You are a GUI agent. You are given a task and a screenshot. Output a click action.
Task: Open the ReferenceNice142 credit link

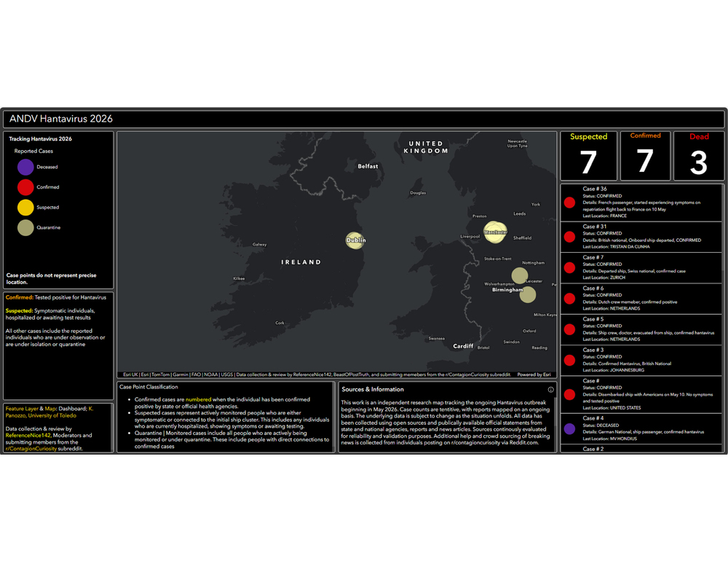28,436
